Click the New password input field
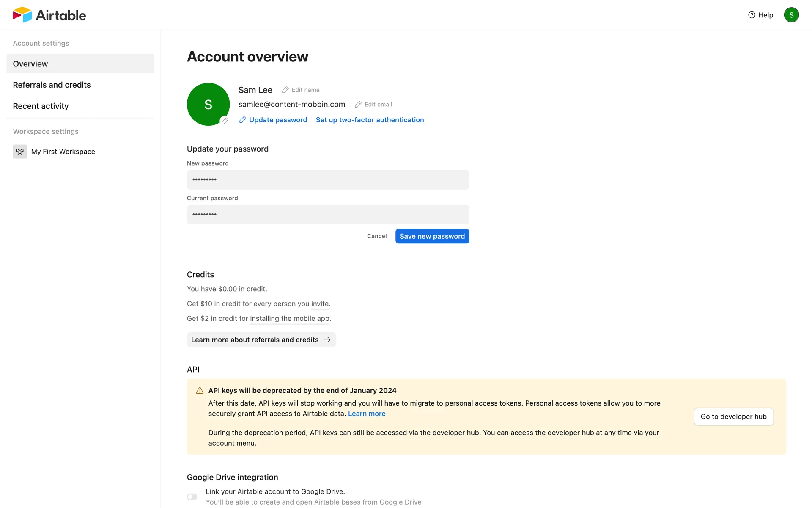Image resolution: width=812 pixels, height=508 pixels. pos(328,179)
